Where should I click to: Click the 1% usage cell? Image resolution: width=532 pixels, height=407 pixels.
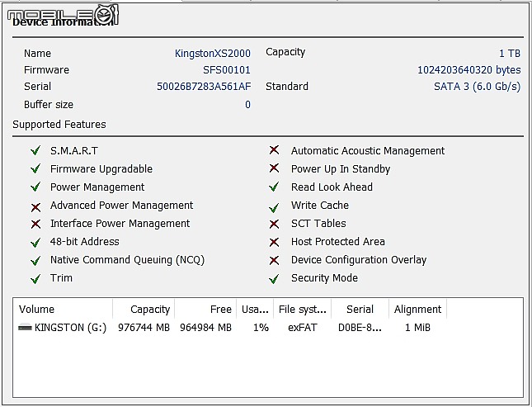(261, 328)
